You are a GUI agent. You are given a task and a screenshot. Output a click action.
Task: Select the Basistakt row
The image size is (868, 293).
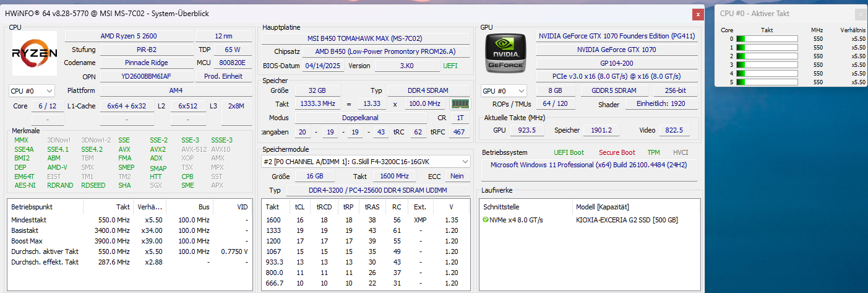click(x=129, y=230)
